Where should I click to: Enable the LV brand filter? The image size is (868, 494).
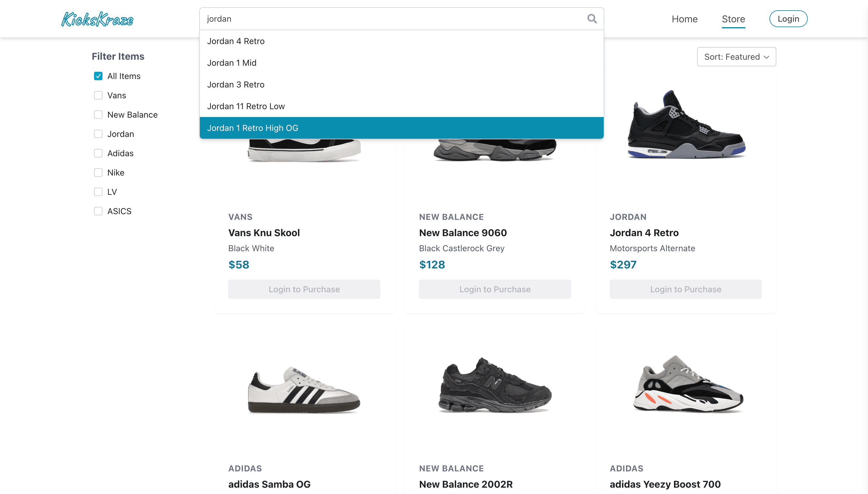coord(98,192)
